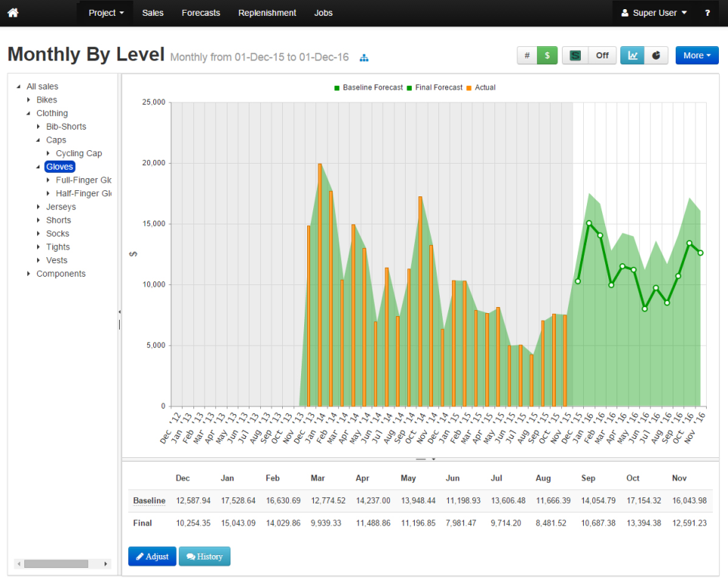The height and width of the screenshot is (580, 728).
Task: Click the hierarchy icon beside date range
Action: point(364,58)
